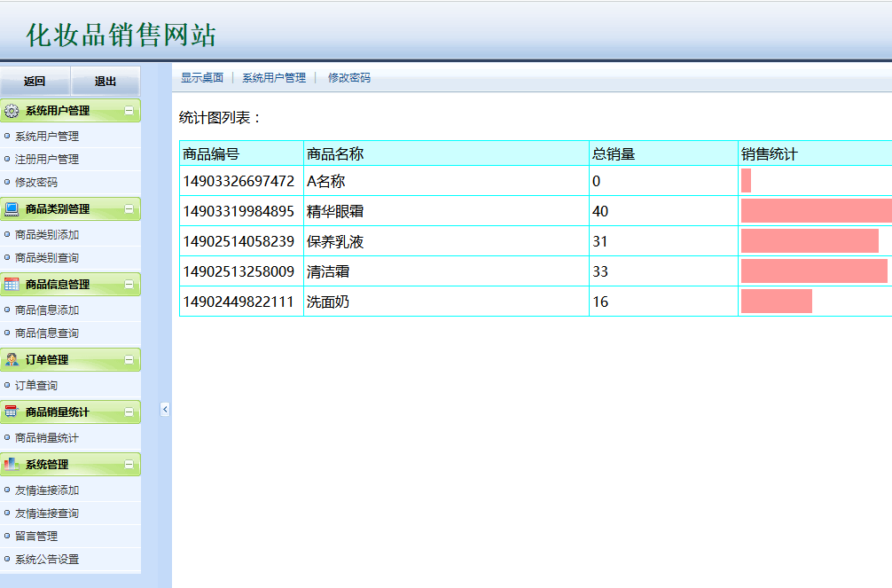The width and height of the screenshot is (892, 588).
Task: Collapse the 系统管理 section
Action: click(x=129, y=464)
